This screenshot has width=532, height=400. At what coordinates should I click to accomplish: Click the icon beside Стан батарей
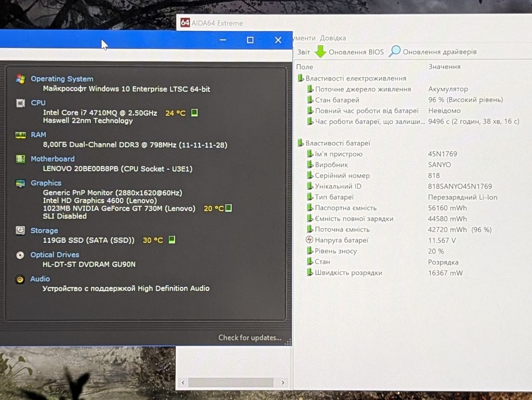point(310,100)
